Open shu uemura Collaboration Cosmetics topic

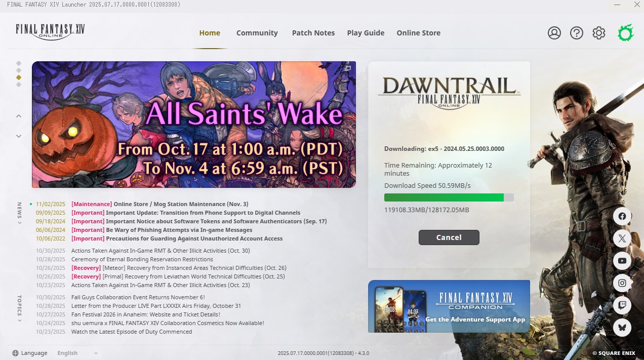(168, 323)
